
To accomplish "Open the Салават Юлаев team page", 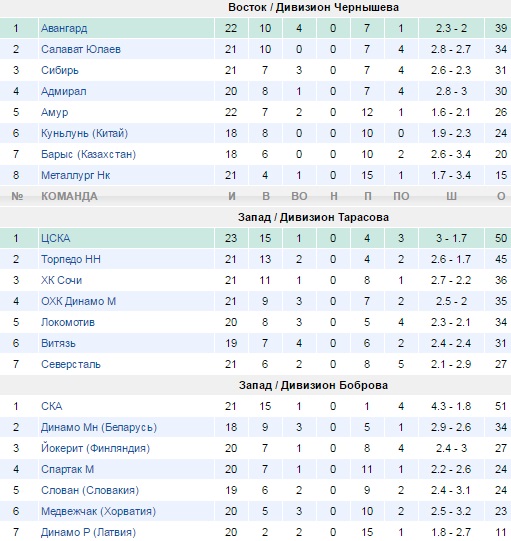I will tap(81, 49).
